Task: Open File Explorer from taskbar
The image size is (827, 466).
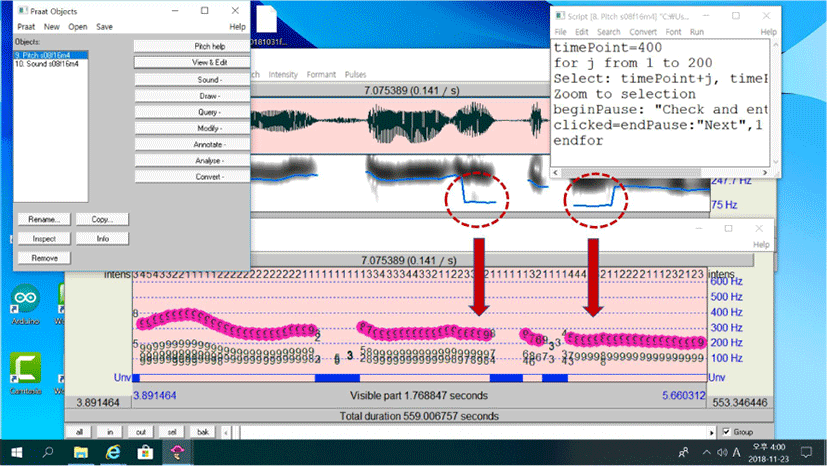Action: point(81,452)
